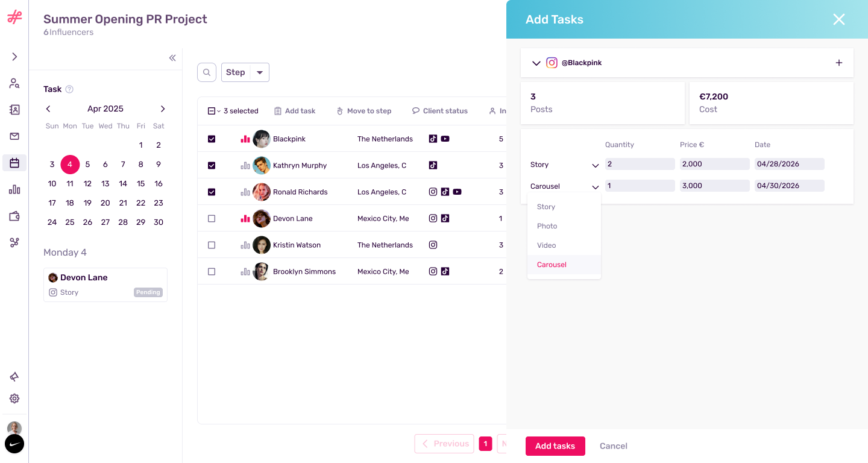Edit Carousel date field 04/30/2026

790,186
